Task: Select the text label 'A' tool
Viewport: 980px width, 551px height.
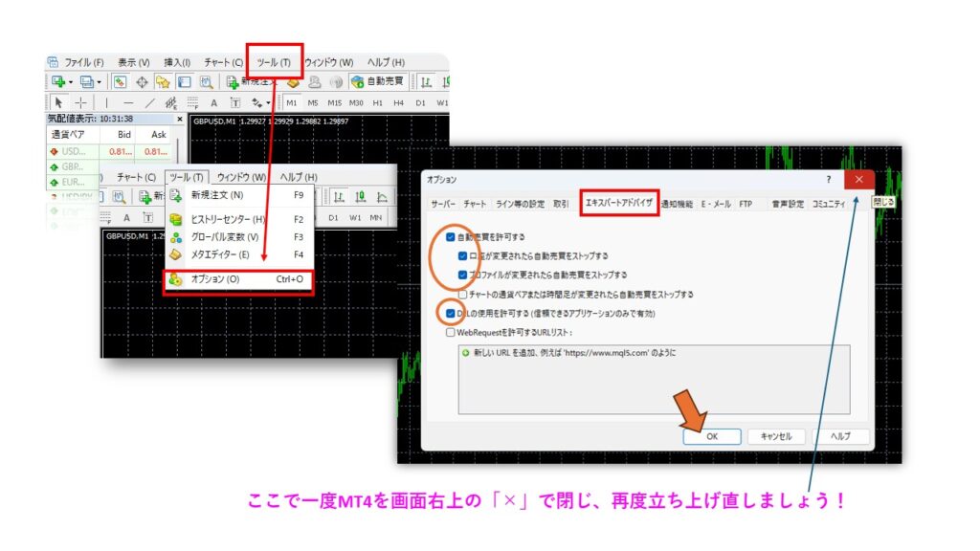Action: (213, 102)
